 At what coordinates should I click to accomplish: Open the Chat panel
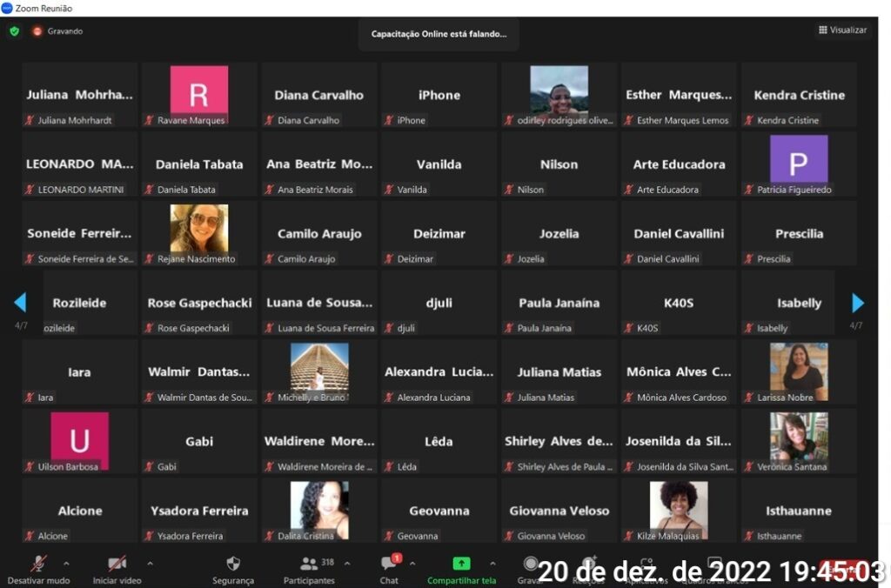[389, 570]
